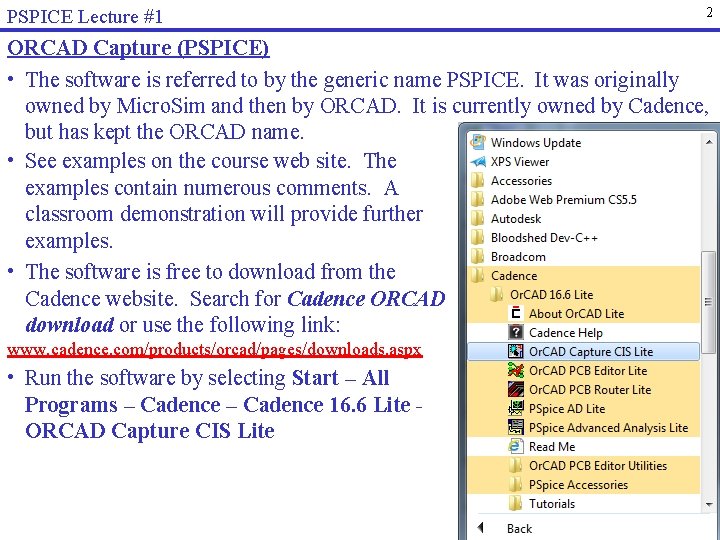Launch PSpice Advanced Analysis Lite entry

(584, 427)
